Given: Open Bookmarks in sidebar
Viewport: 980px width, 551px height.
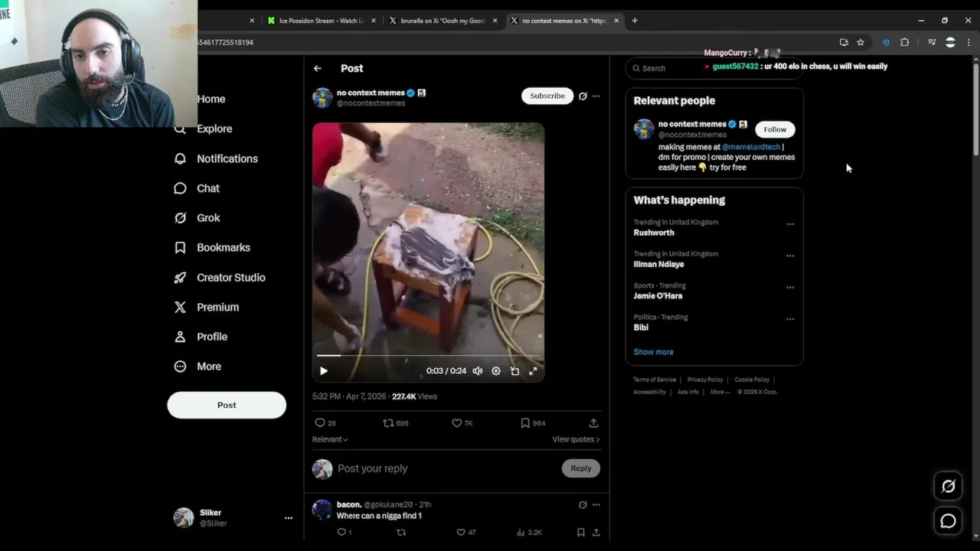Looking at the screenshot, I should 212,248.
